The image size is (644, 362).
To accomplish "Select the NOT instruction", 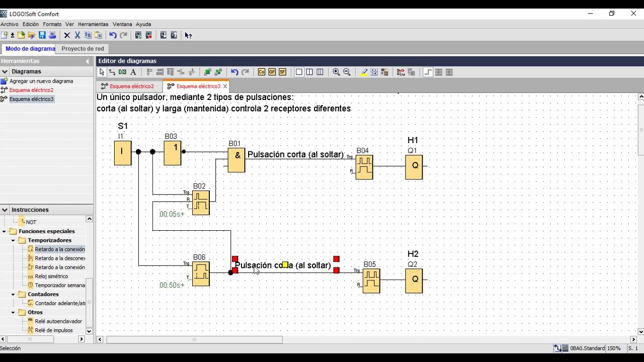I will [31, 222].
